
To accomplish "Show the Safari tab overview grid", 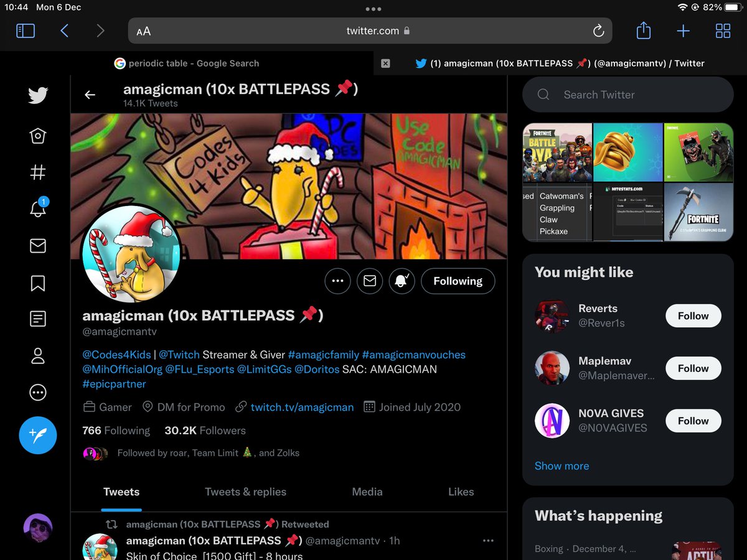I will point(723,30).
